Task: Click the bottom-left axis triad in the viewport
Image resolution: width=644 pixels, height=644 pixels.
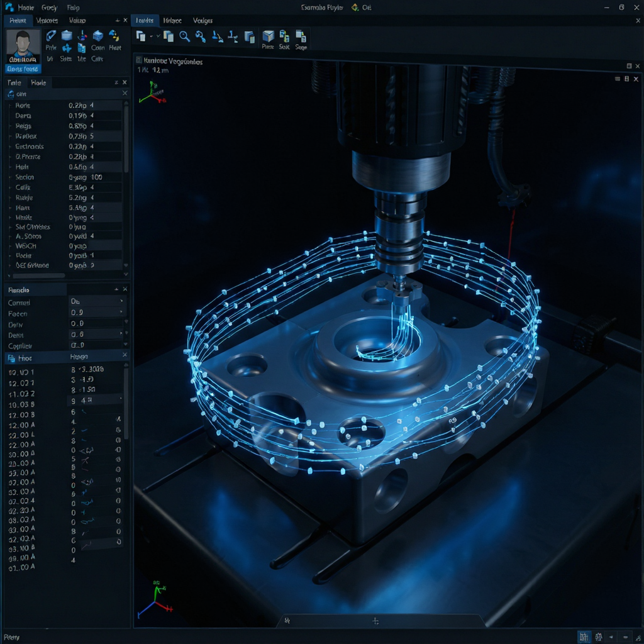Action: tap(155, 599)
